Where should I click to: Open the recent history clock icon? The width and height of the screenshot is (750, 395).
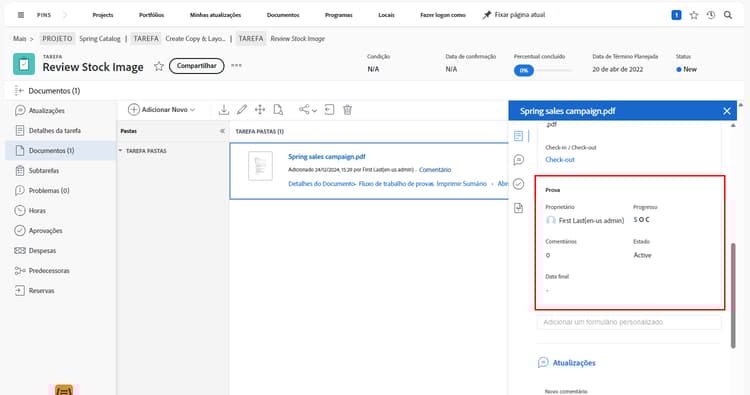click(711, 15)
